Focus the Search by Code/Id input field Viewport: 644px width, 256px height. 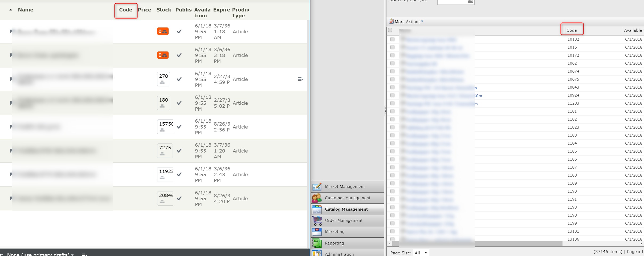coord(452,2)
